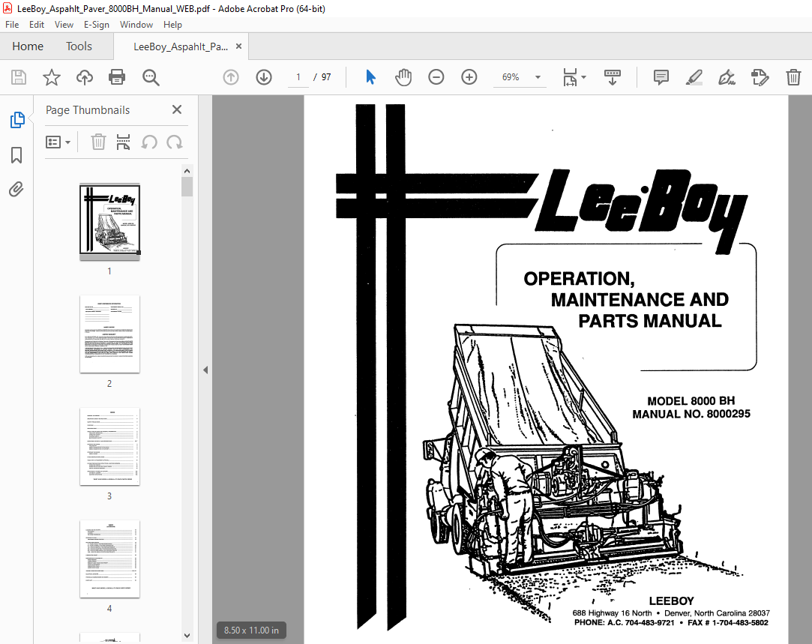Image resolution: width=812 pixels, height=644 pixels.
Task: Select the LeeBoy_Aspahlt_Pa... document tab
Action: tap(180, 46)
